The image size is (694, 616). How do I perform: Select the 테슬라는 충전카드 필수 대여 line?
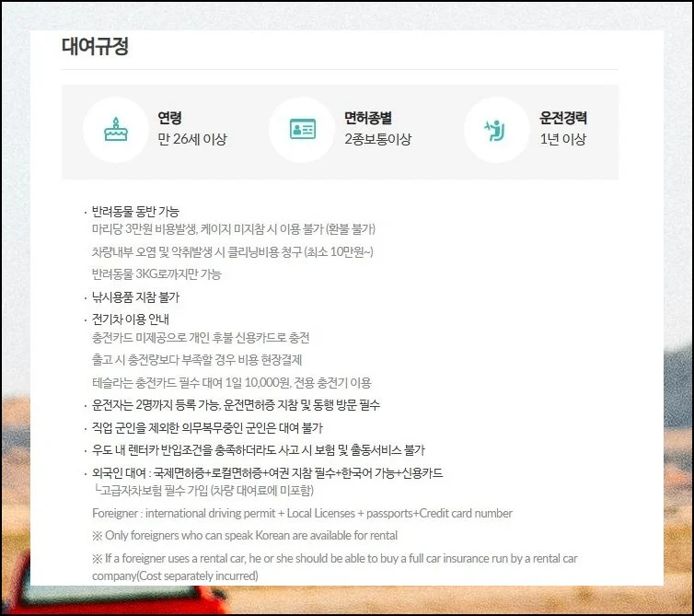point(231,382)
